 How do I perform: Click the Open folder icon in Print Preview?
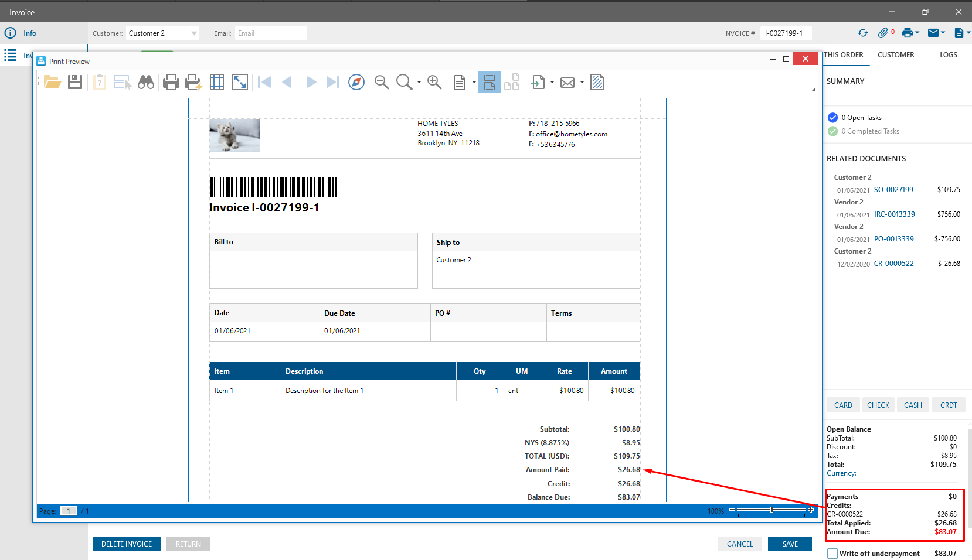coord(52,83)
